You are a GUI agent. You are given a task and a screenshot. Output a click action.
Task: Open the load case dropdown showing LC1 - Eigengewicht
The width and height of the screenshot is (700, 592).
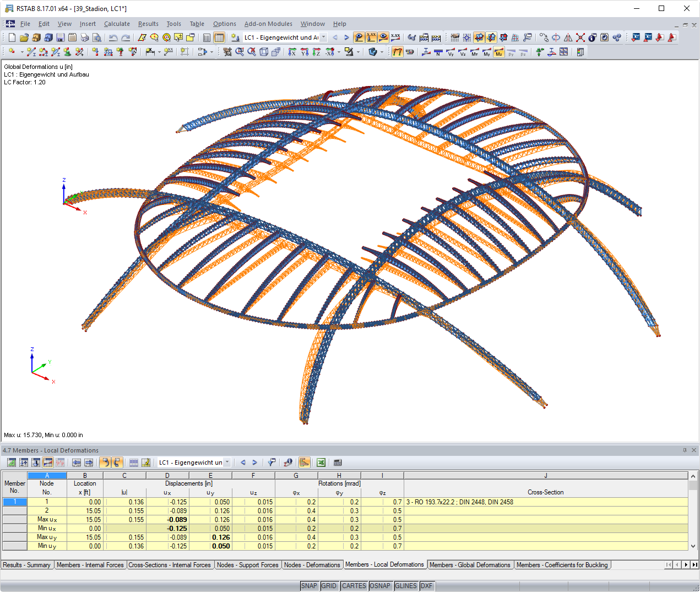[x=281, y=37]
